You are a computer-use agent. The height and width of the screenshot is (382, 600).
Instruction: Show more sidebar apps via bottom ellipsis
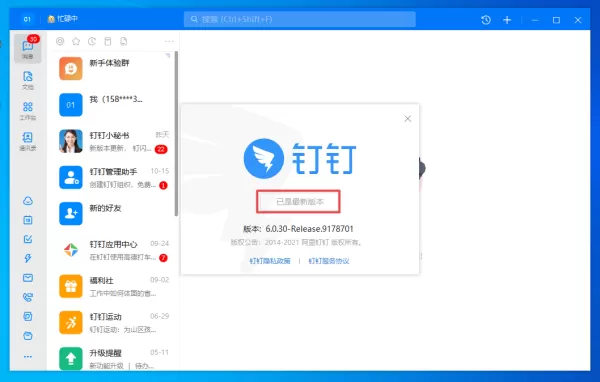click(x=28, y=357)
